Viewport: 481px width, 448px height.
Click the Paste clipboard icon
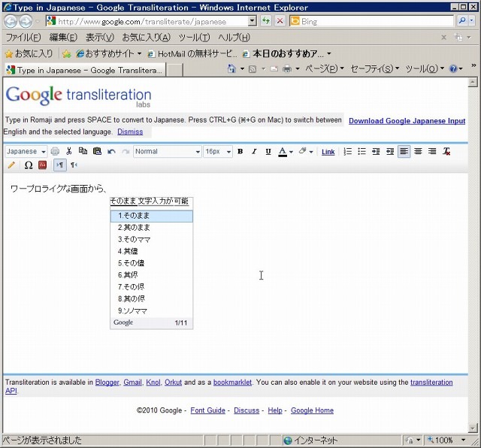coord(97,151)
